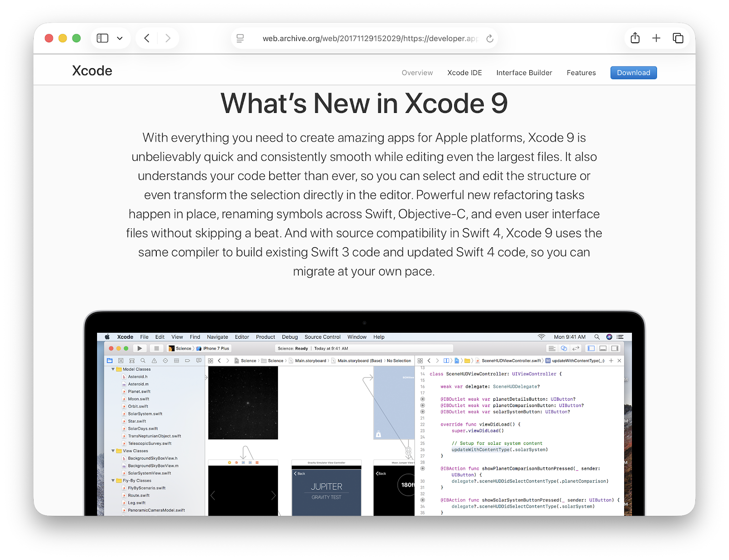Collapse the Fly-By Classes group
The width and height of the screenshot is (729, 560).
click(113, 480)
